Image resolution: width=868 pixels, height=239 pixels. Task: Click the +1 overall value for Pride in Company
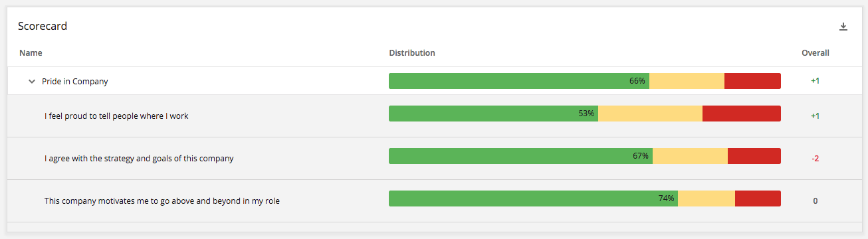pos(815,81)
